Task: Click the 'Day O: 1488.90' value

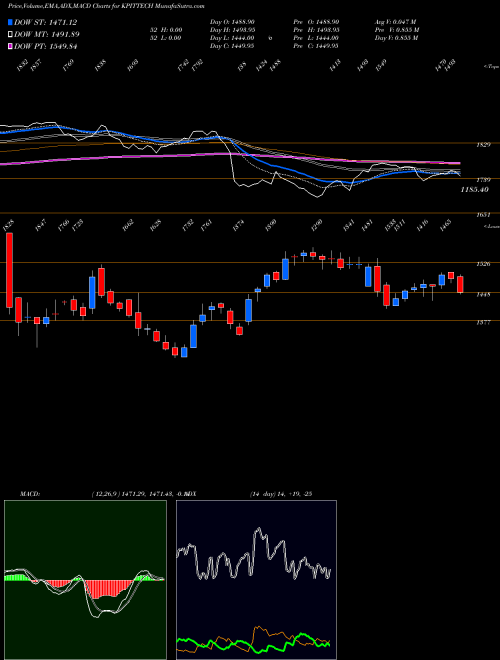Action: (x=232, y=22)
